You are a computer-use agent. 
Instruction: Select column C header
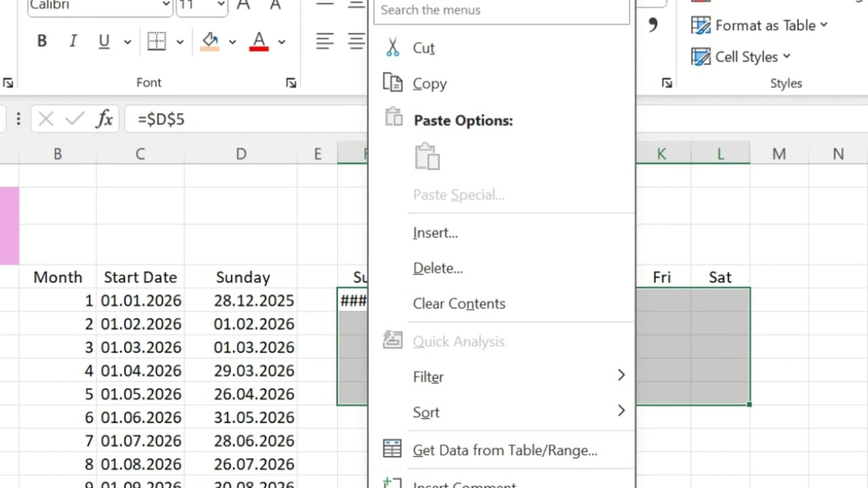[x=140, y=154]
